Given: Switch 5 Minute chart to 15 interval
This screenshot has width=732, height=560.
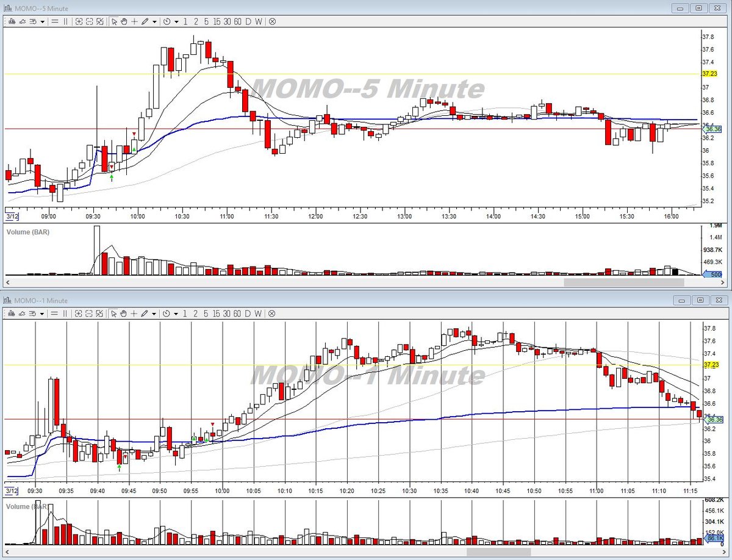Looking at the screenshot, I should click(217, 21).
